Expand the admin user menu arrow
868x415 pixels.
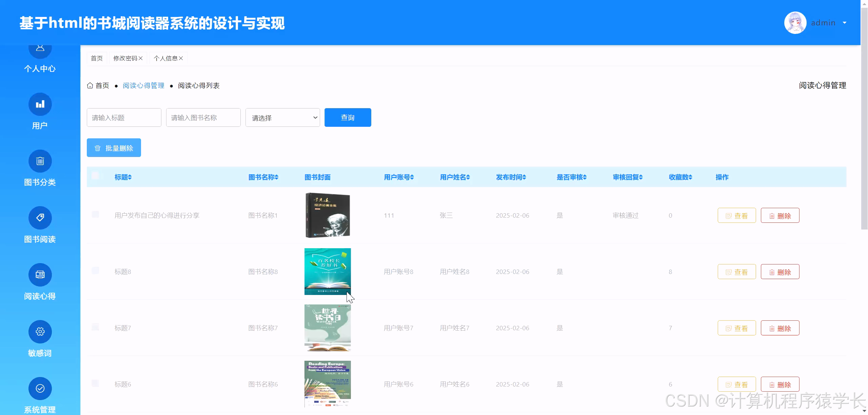coord(845,23)
